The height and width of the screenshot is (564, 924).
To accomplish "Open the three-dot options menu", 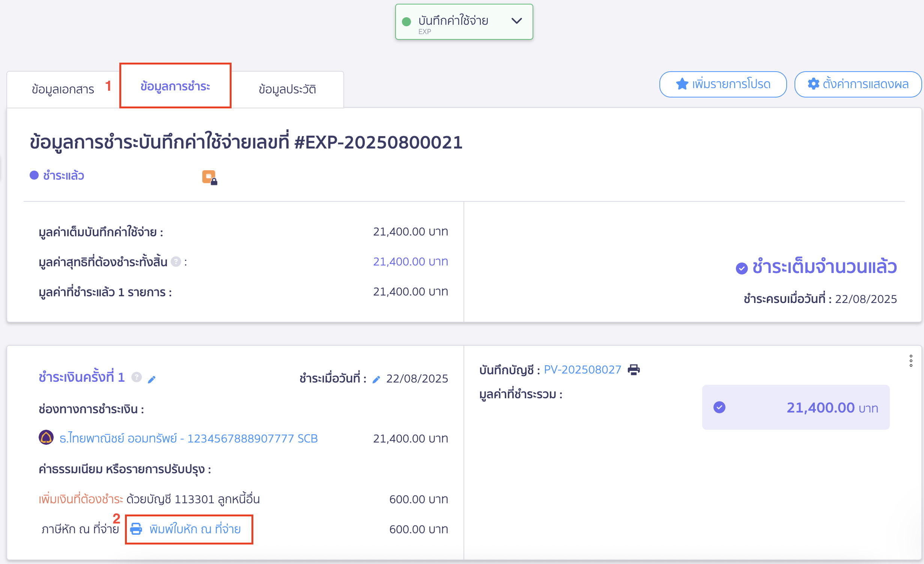I will click(x=911, y=361).
